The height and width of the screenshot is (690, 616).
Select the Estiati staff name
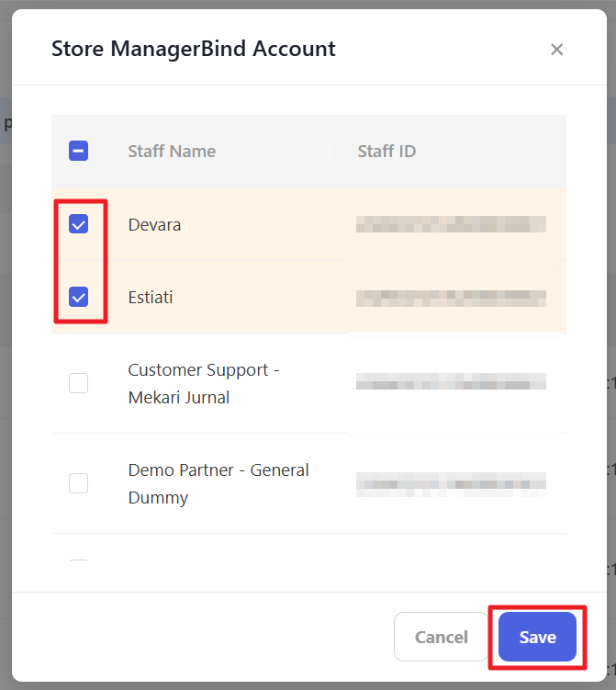click(x=151, y=298)
